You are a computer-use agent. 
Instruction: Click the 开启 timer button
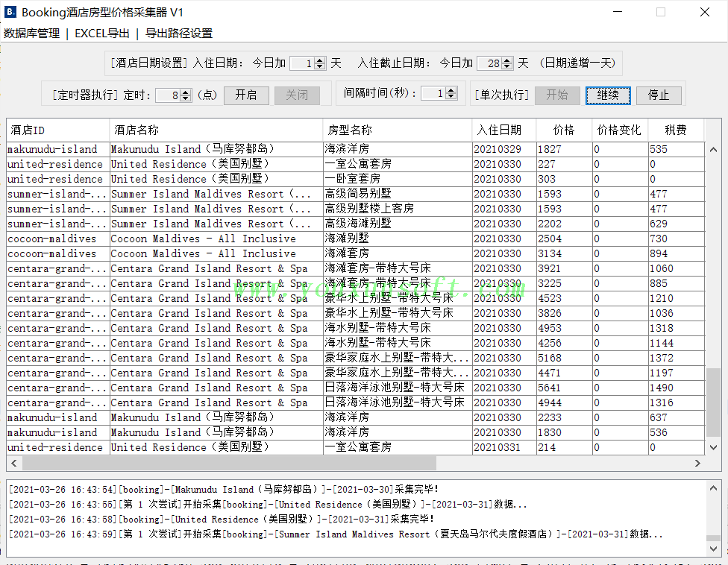tap(245, 95)
